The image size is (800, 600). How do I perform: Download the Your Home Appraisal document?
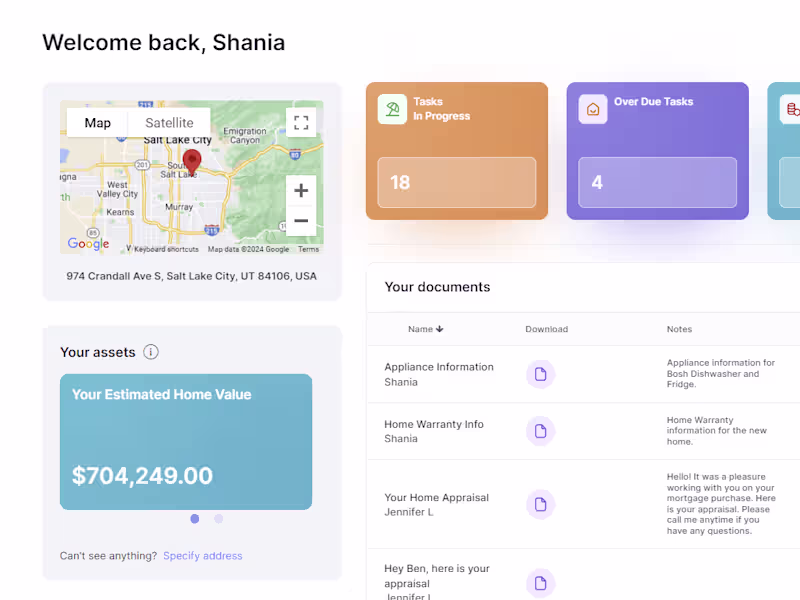coord(540,504)
